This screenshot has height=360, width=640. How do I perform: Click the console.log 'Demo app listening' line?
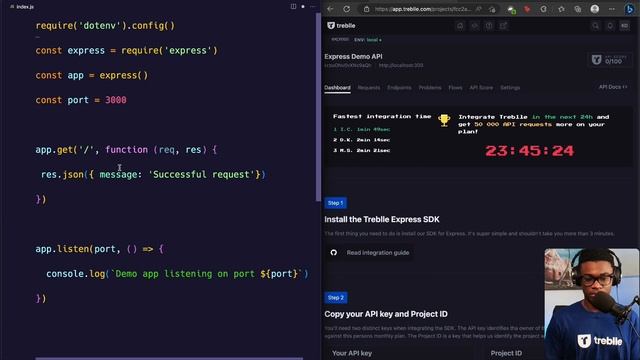[x=177, y=274]
